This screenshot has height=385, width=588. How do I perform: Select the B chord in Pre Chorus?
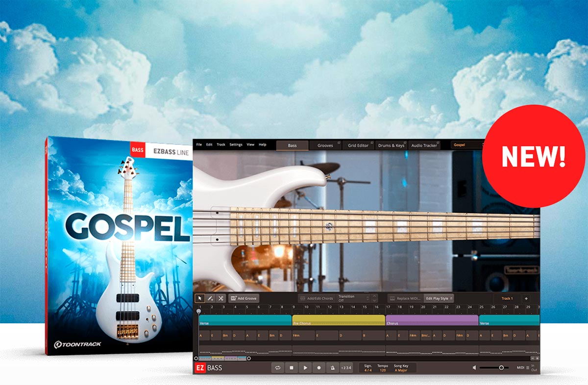click(x=373, y=337)
